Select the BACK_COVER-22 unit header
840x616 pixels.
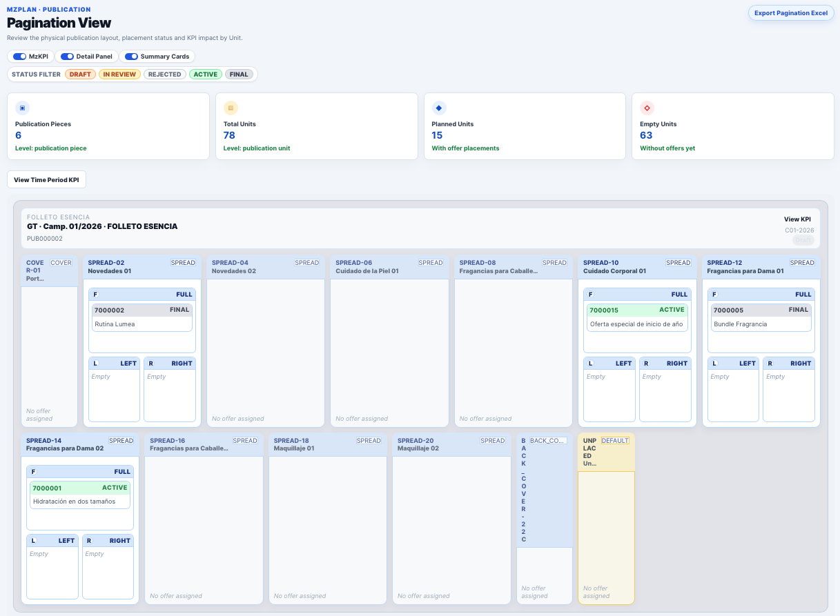point(545,490)
